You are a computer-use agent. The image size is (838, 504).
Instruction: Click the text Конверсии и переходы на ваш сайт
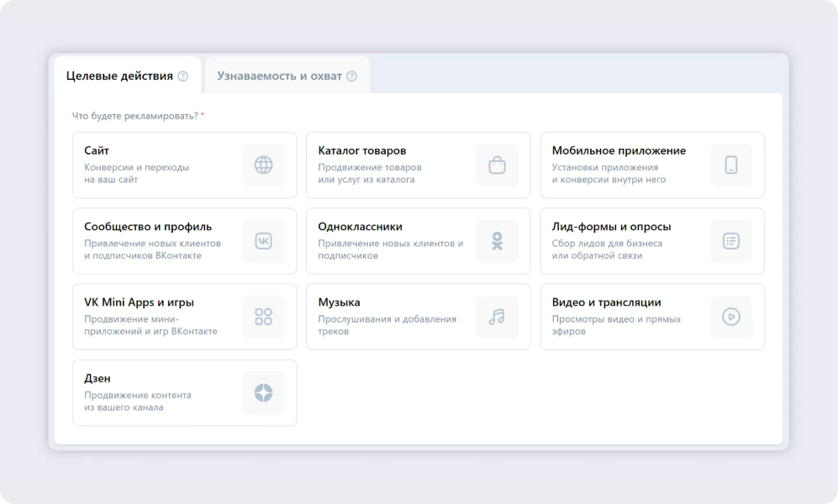point(137,173)
